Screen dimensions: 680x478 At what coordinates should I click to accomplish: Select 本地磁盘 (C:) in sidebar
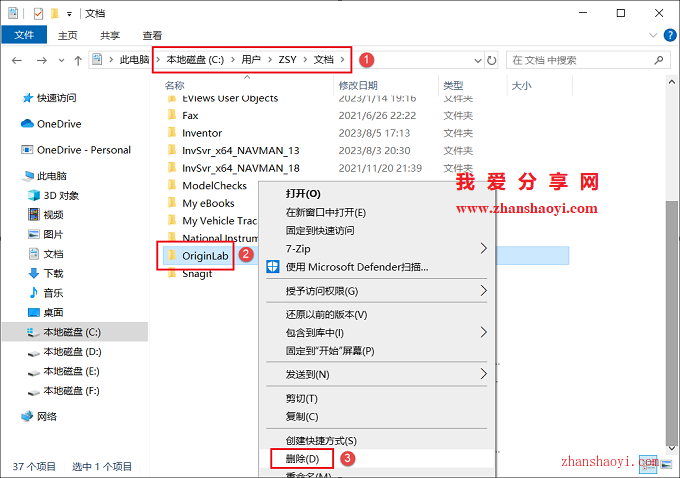pyautogui.click(x=72, y=332)
